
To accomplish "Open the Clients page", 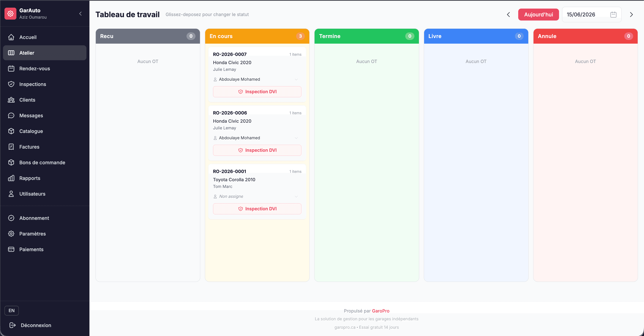I will tap(45, 100).
